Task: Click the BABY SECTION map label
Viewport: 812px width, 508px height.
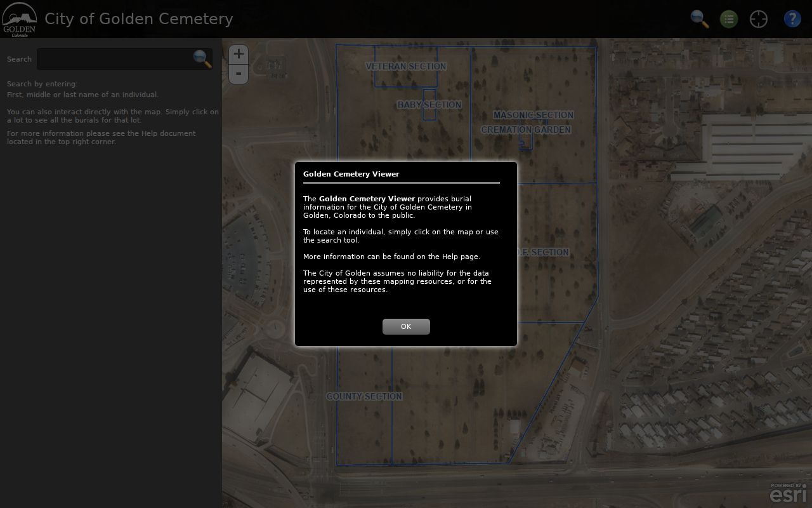Action: [x=429, y=105]
